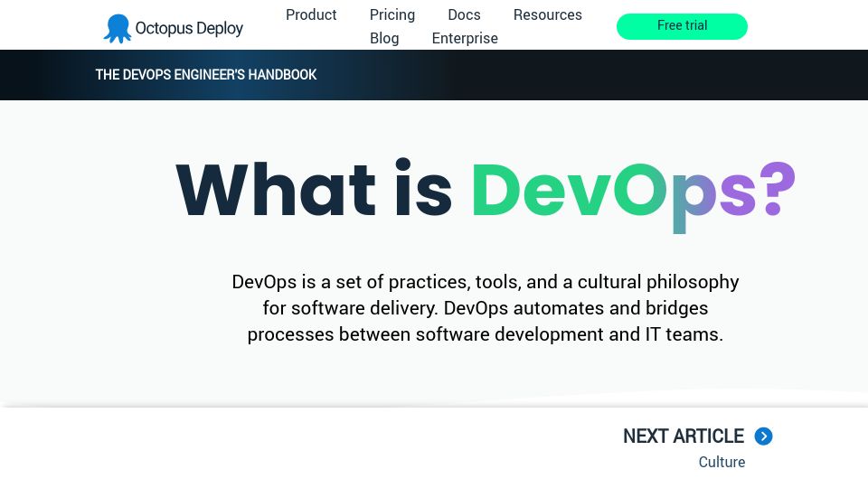
Task: Navigate to the Blog
Action: pos(384,38)
